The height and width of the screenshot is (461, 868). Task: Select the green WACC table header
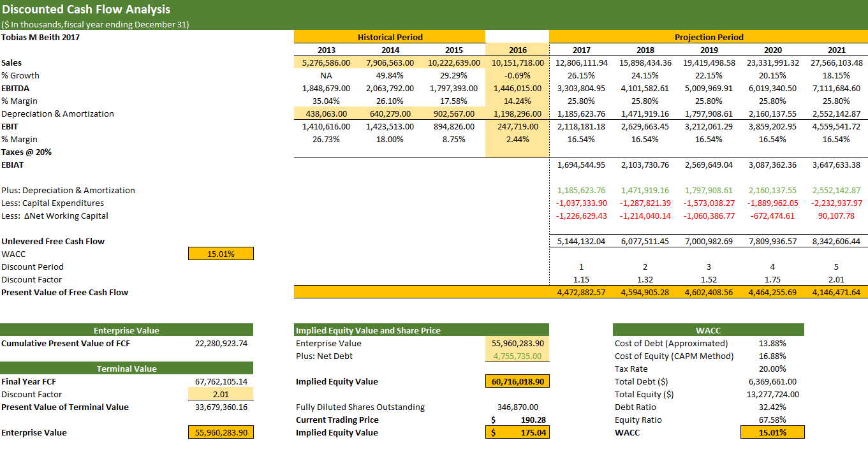(x=709, y=330)
